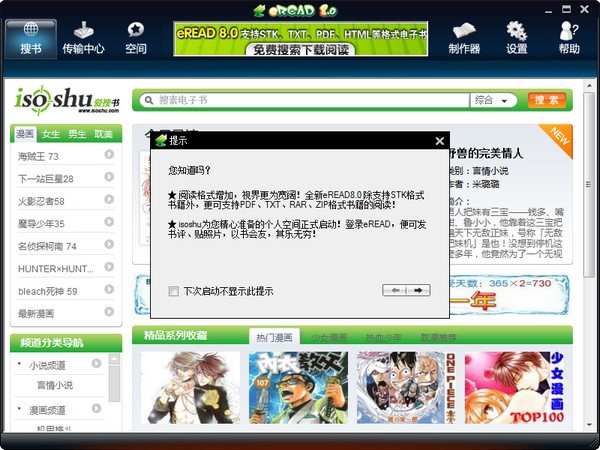The image size is (600, 450).
Task: Open the ONE PIECE cover thumbnail
Action: (x=406, y=388)
